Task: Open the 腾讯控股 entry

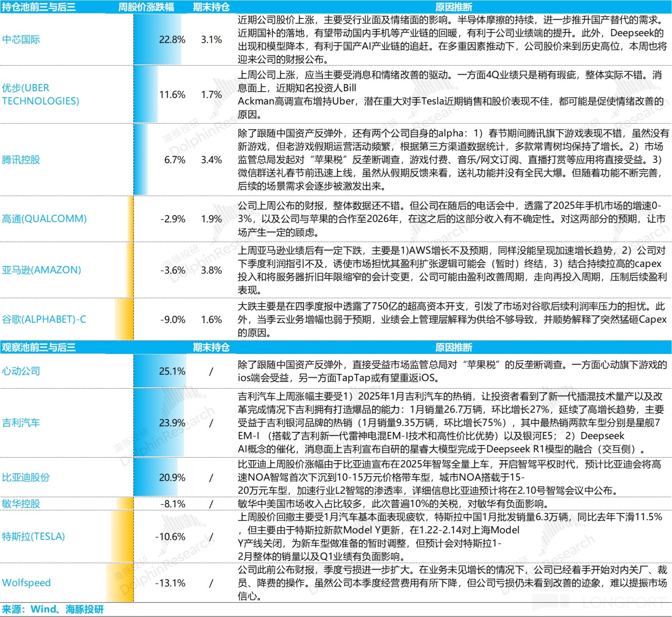Action: point(21,160)
